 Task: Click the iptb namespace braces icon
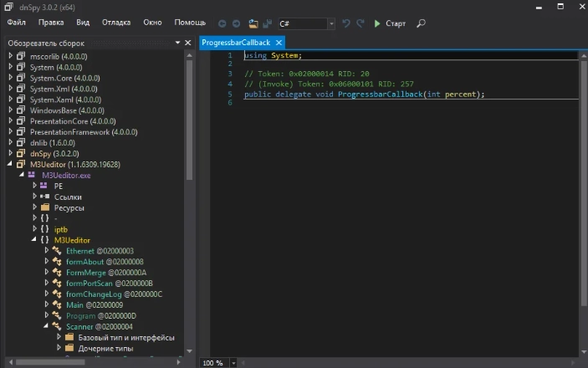point(44,229)
